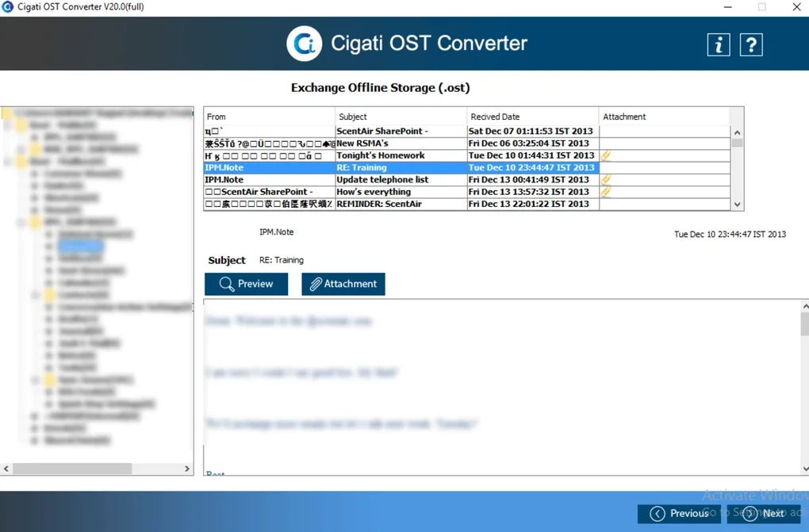
Task: Click date 'Sat Dec 07 01:11:53 IST 2013'
Action: click(x=531, y=131)
